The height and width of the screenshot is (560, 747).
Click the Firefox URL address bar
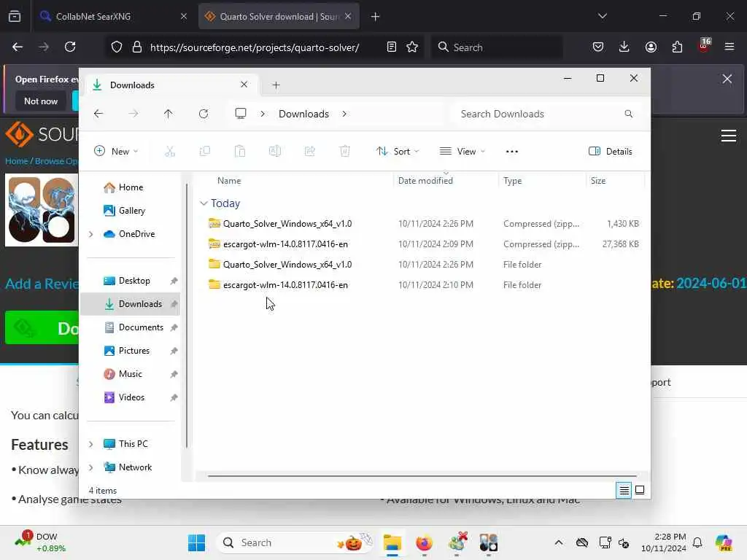tap(255, 47)
